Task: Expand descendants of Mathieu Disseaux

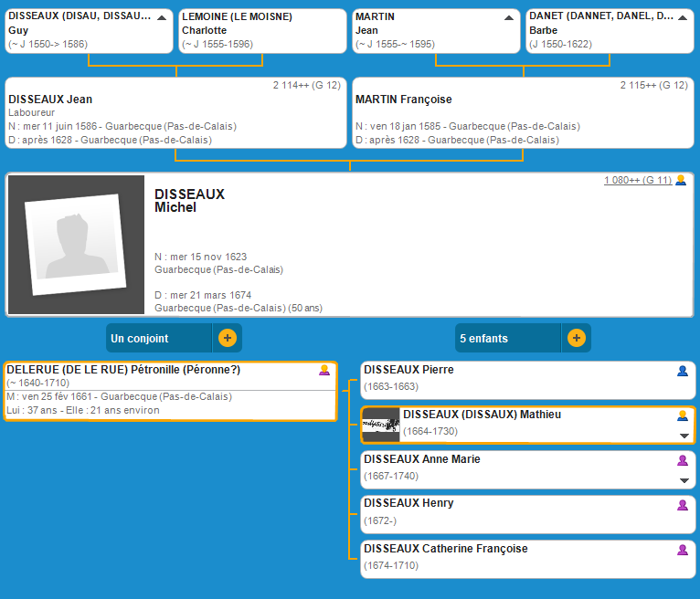Action: pos(684,436)
